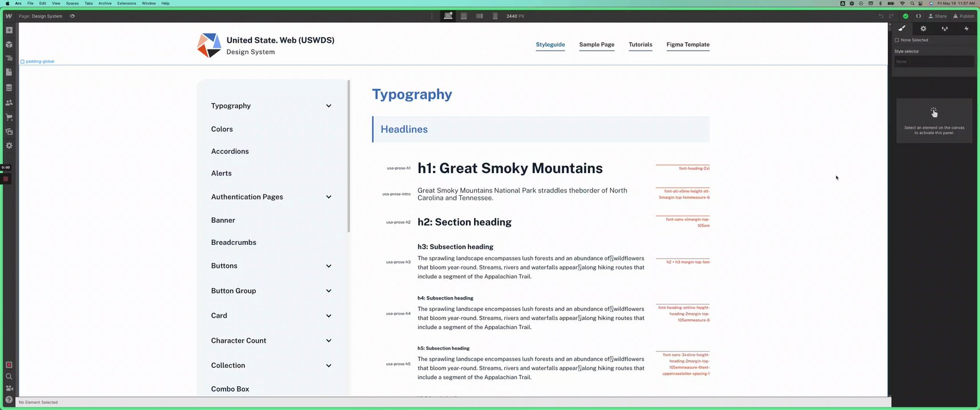Click the Undo arrow

(x=881, y=16)
